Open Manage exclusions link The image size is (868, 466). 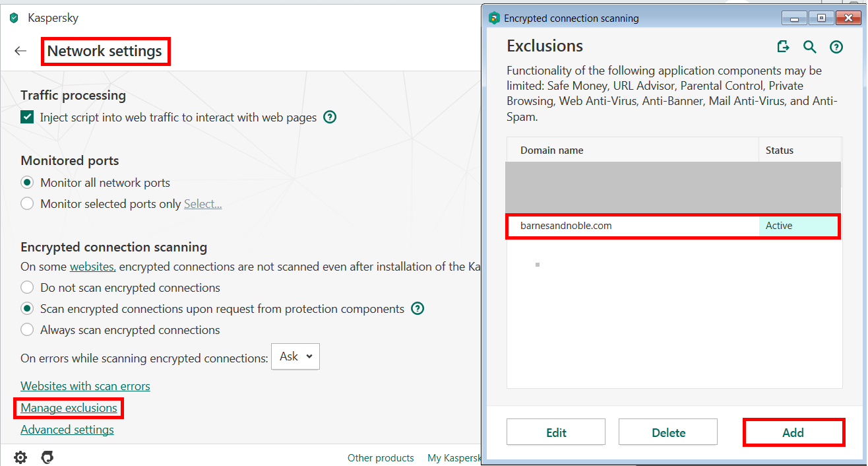click(69, 408)
